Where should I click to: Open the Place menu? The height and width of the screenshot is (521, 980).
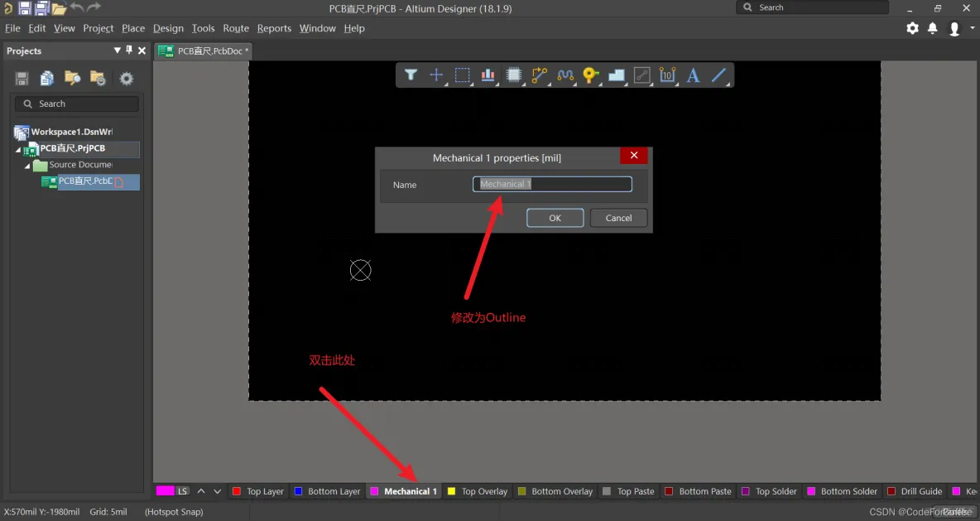[133, 28]
